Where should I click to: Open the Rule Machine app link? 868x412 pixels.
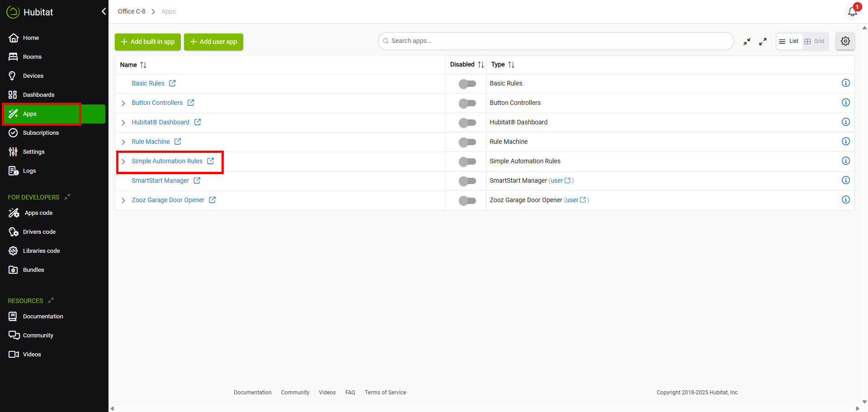[151, 142]
